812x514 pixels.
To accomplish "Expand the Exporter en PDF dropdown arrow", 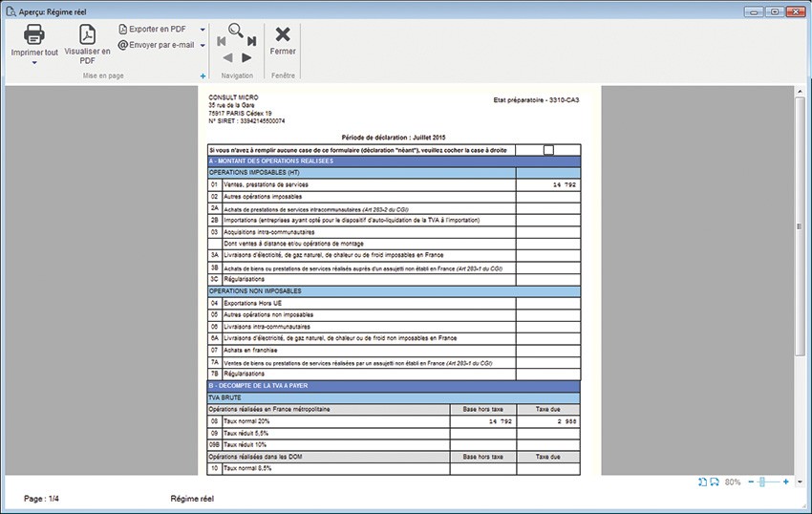I will click(203, 30).
